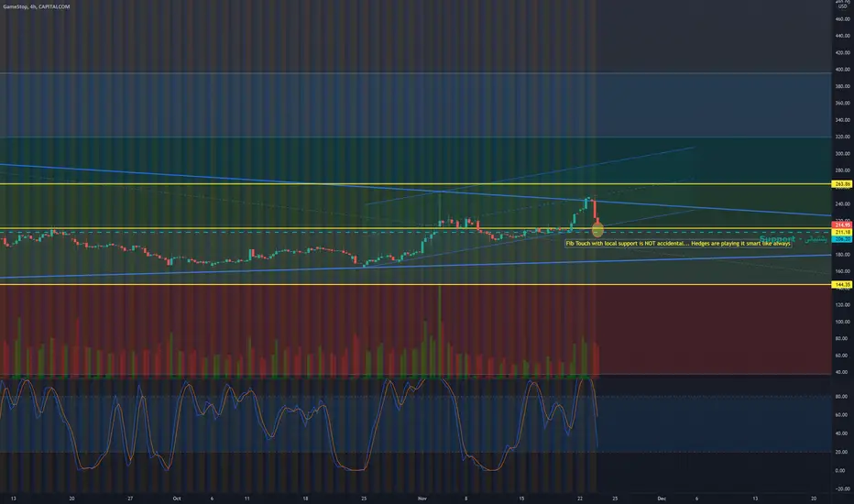Select the red 214.95 current price label
The height and width of the screenshot is (504, 854).
coord(842,225)
